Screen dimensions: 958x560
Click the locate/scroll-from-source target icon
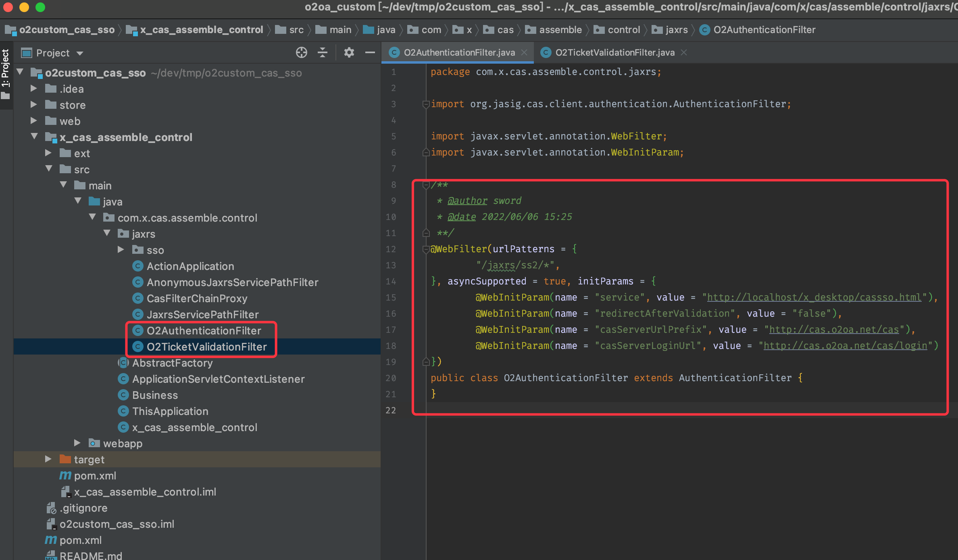(x=301, y=52)
